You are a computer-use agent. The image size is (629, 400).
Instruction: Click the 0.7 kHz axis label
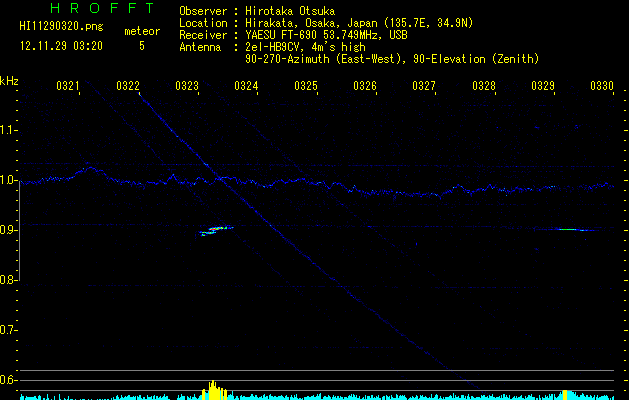click(8, 330)
